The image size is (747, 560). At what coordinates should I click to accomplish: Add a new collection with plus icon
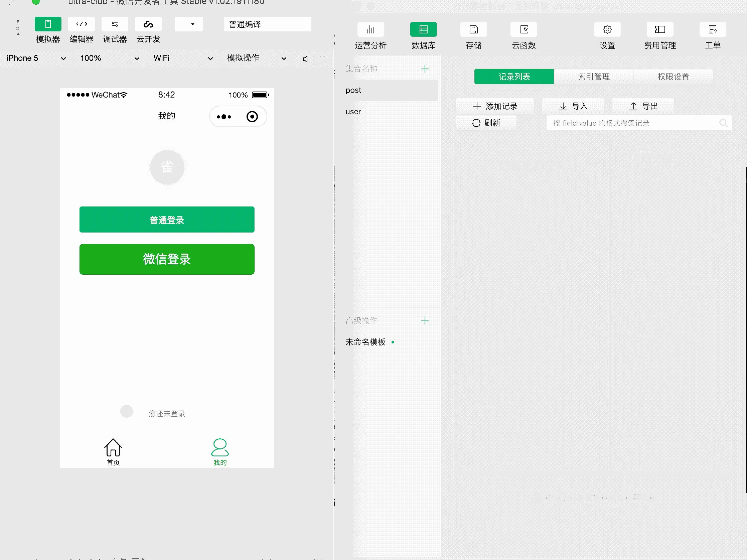(x=425, y=69)
